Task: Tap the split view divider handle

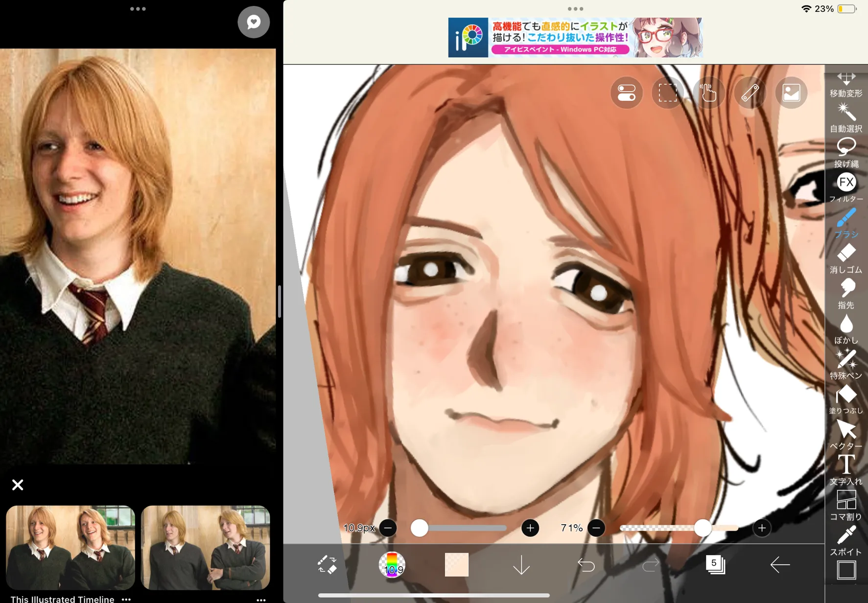Action: tap(280, 301)
